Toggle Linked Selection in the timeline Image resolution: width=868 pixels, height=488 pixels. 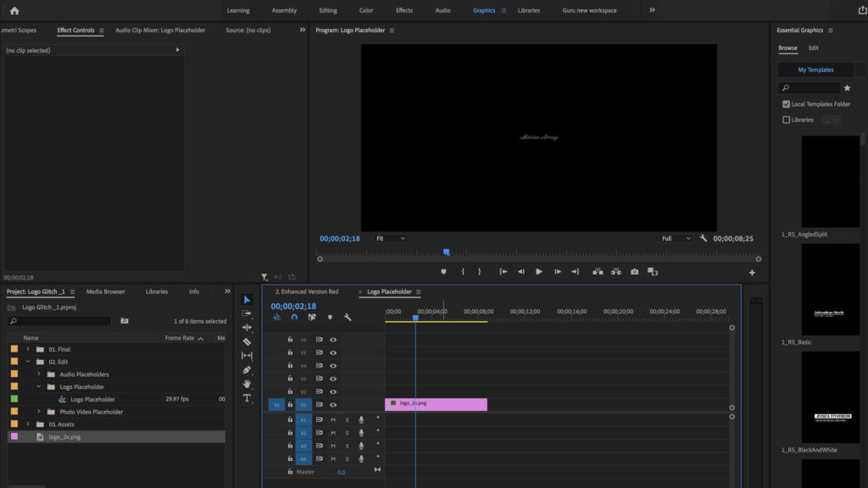click(312, 317)
